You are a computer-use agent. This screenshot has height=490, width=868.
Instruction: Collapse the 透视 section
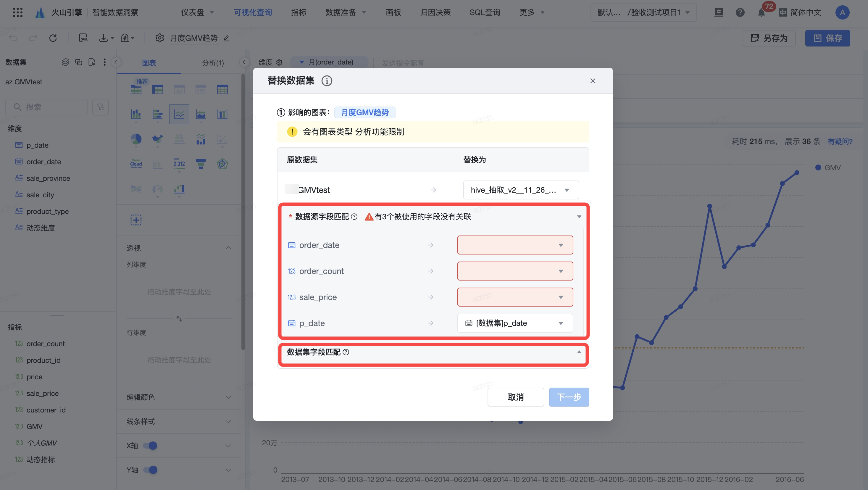pyautogui.click(x=228, y=248)
